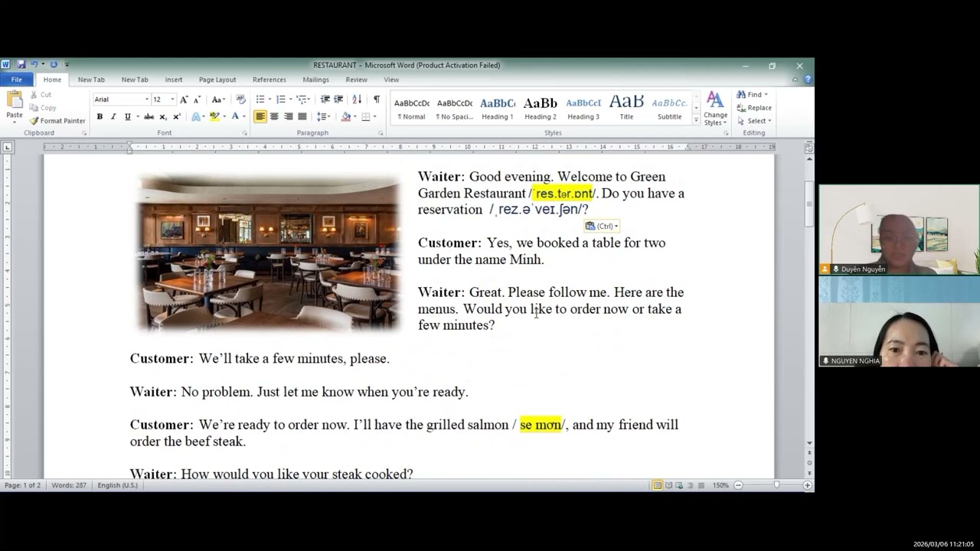The width and height of the screenshot is (980, 551).
Task: Open the font name dropdown
Action: pyautogui.click(x=147, y=99)
